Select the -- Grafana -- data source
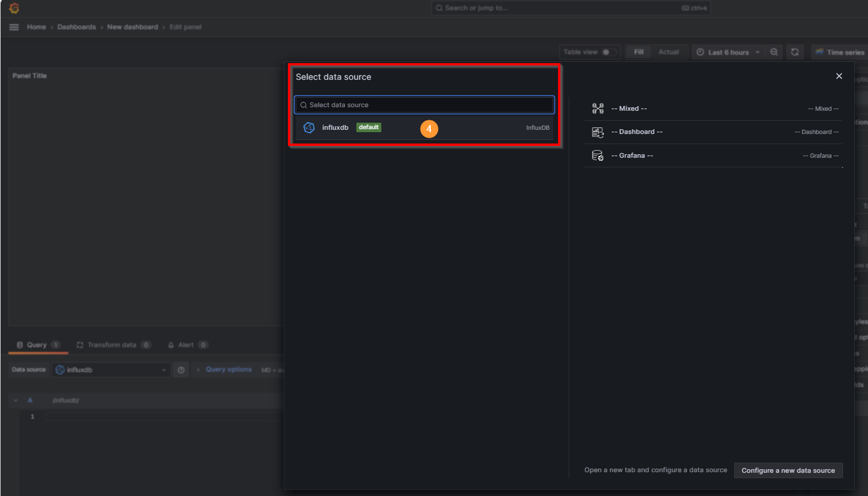This screenshot has height=496, width=868. [714, 155]
